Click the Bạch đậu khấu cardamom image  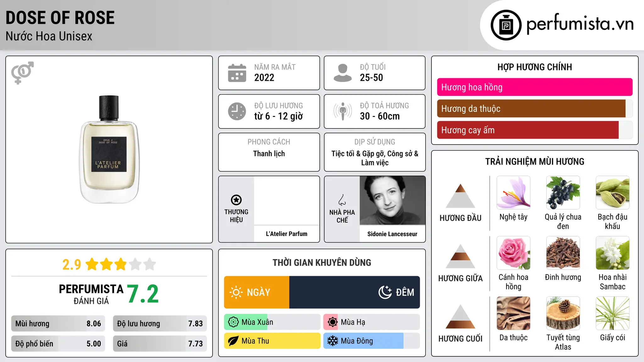613,193
